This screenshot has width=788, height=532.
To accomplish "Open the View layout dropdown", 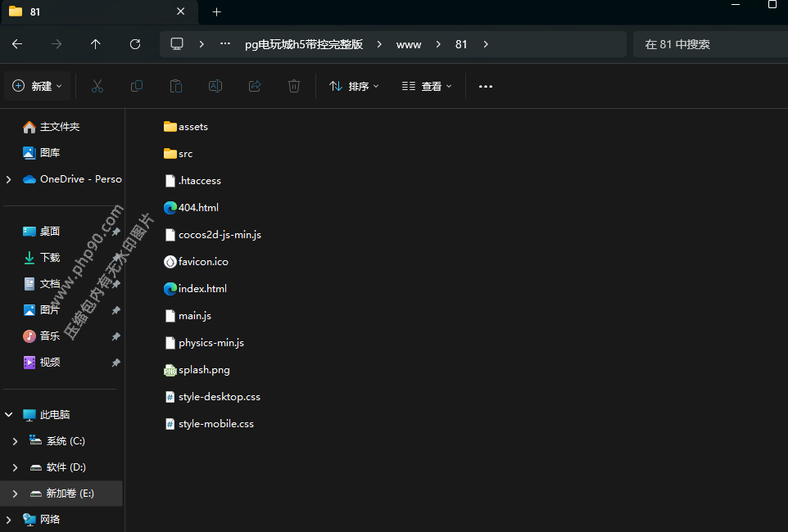I will [427, 86].
